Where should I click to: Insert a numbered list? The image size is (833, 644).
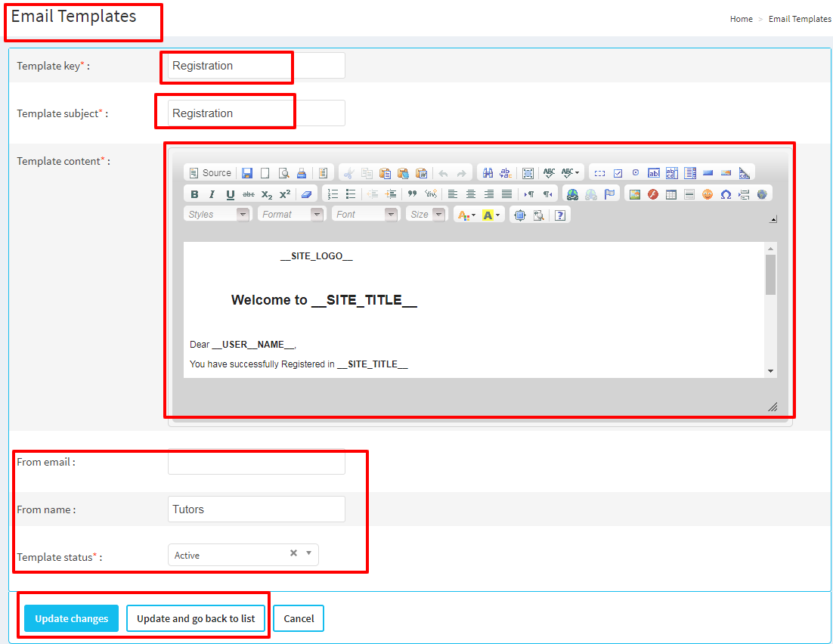click(333, 194)
